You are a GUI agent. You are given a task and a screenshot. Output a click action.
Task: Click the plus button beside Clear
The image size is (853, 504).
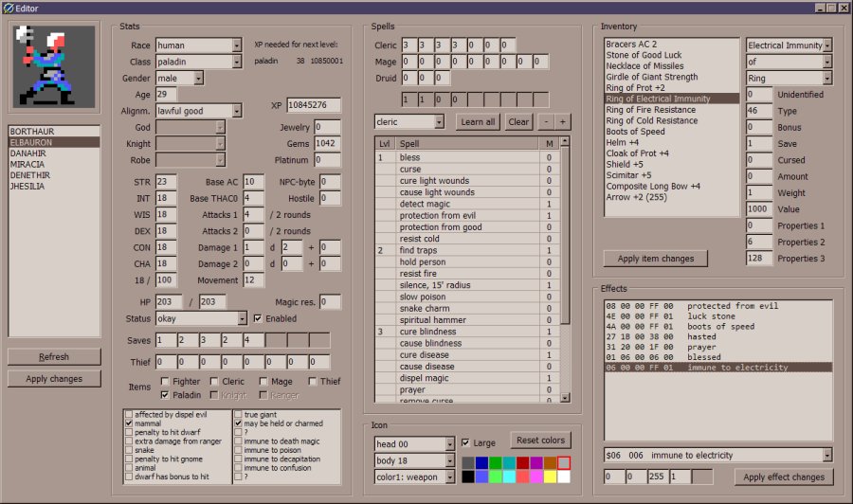[562, 122]
